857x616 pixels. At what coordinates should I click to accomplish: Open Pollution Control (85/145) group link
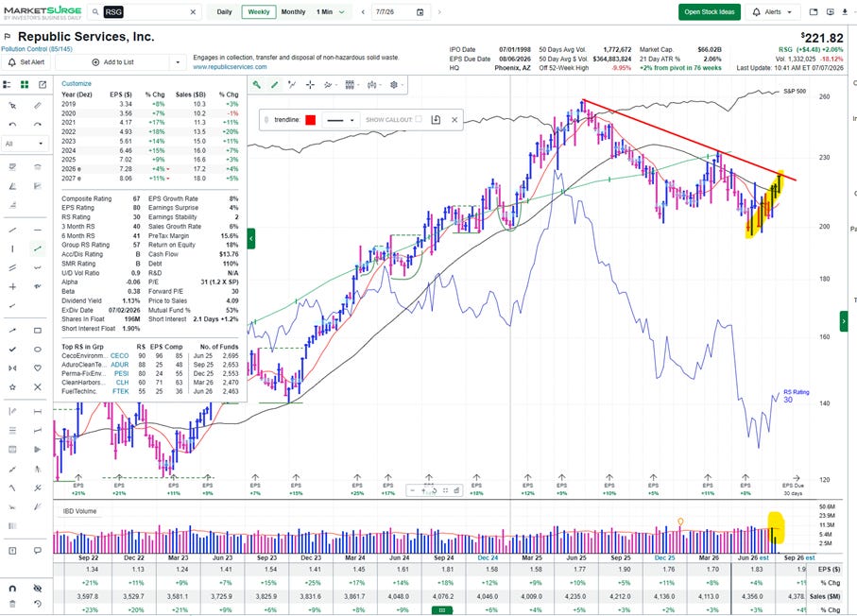click(37, 49)
